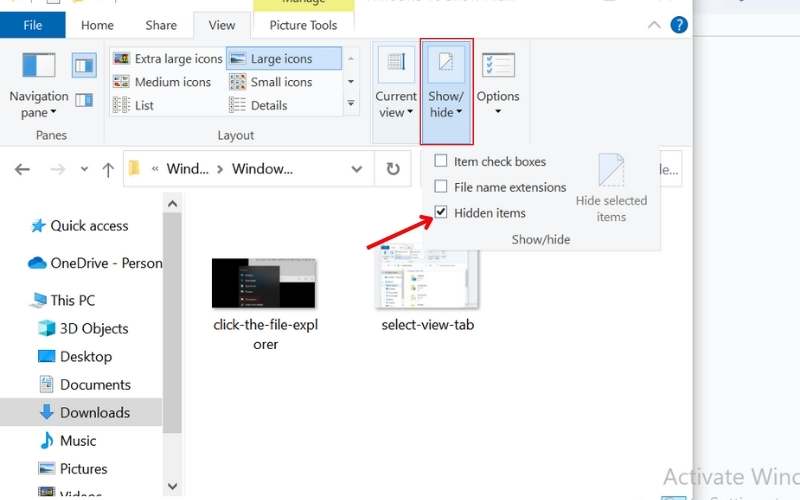Open Pictures in navigation pane
This screenshot has height=500, width=800.
(x=73, y=468)
